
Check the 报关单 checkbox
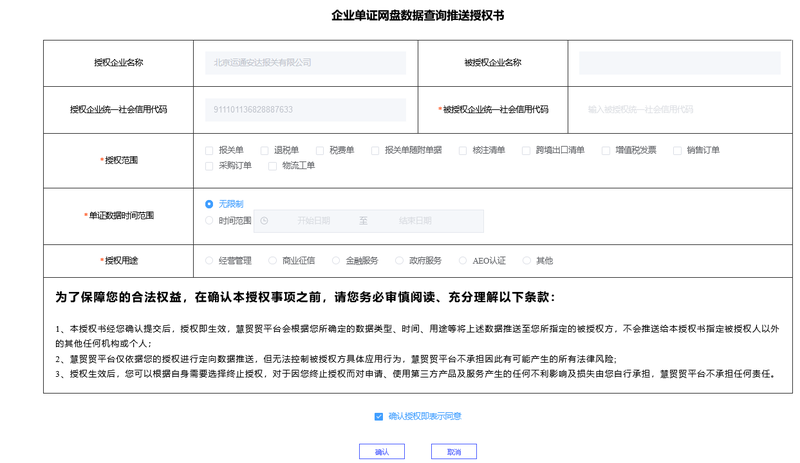click(x=210, y=151)
